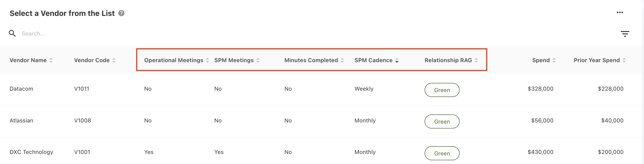The width and height of the screenshot is (644, 164).
Task: Click Green RAG badge for DXC Technology
Action: click(442, 153)
